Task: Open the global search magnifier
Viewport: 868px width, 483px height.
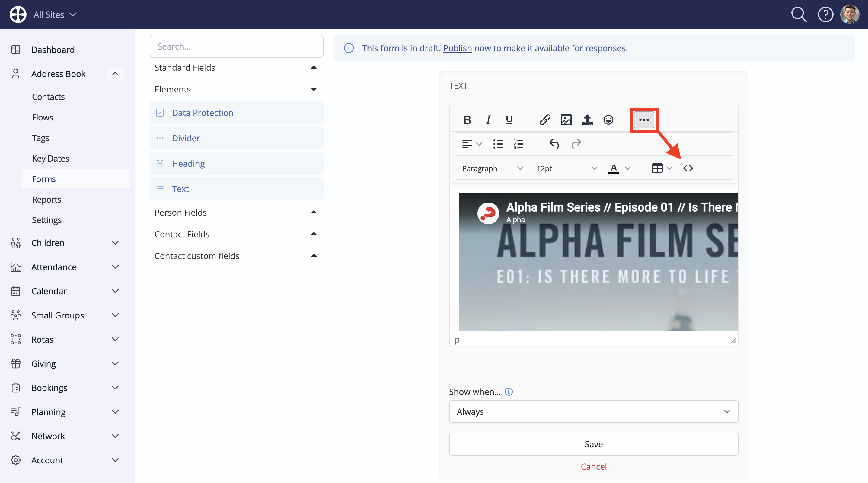Action: 799,14
